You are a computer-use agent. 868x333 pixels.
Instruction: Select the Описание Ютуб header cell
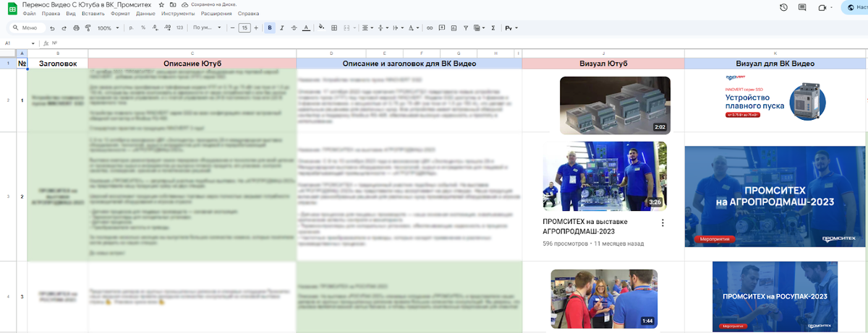tap(192, 64)
